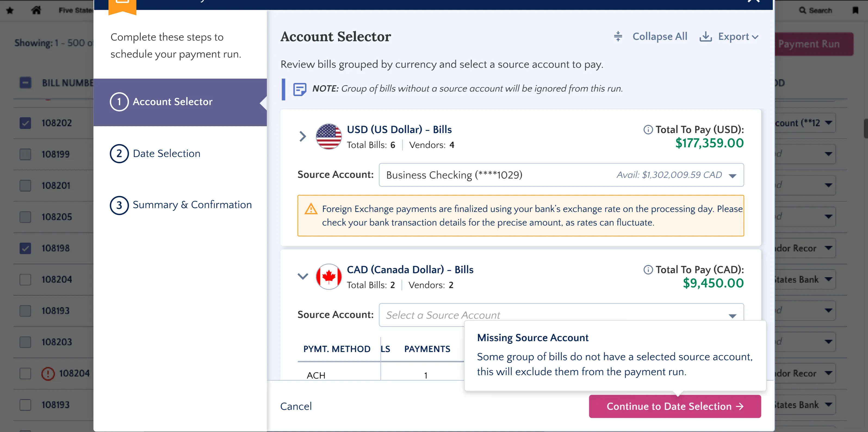
Task: Select the PAYMENTS column tab
Action: (427, 349)
